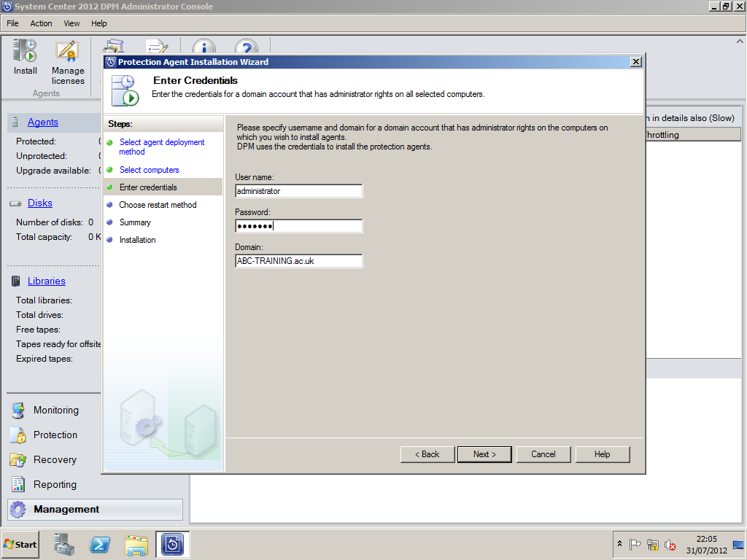
Task: Click the wizard Help button
Action: tap(602, 454)
